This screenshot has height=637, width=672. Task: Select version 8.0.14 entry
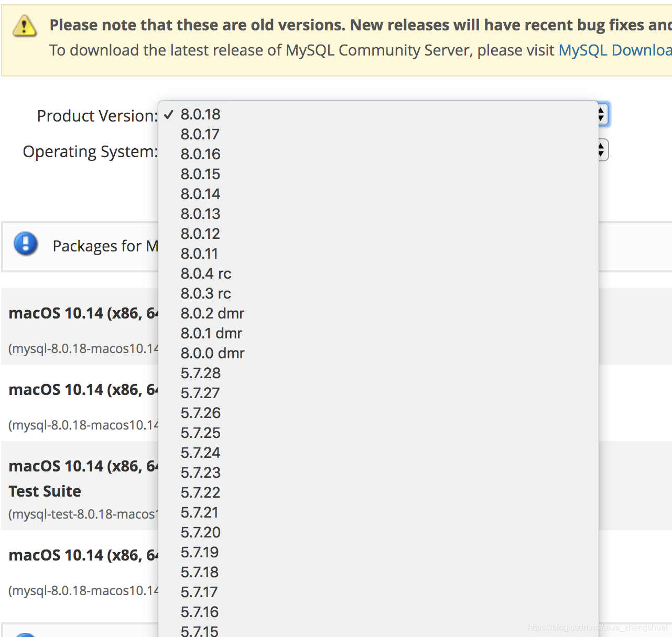(200, 194)
